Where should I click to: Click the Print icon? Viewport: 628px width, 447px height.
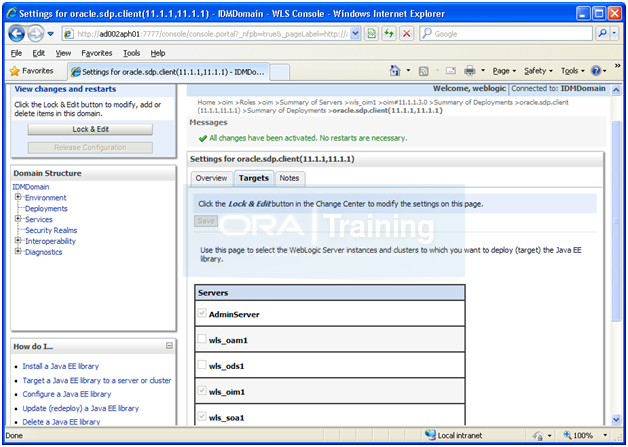coord(469,71)
